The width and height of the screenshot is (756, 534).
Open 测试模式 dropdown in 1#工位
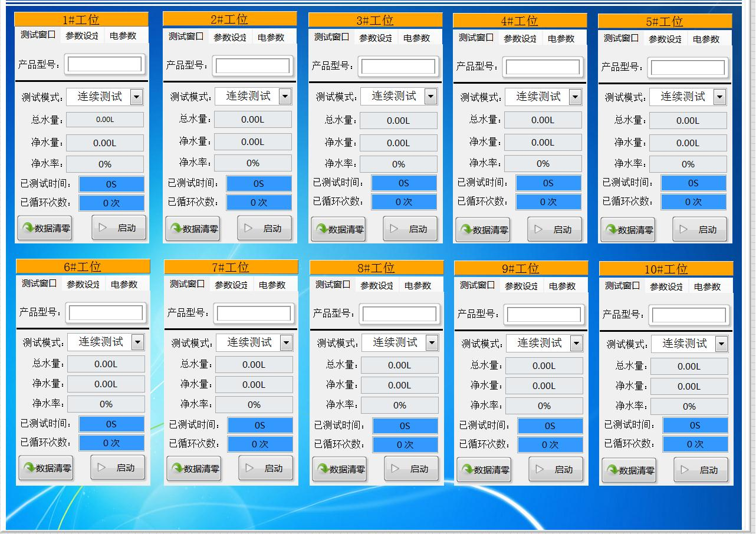[136, 97]
